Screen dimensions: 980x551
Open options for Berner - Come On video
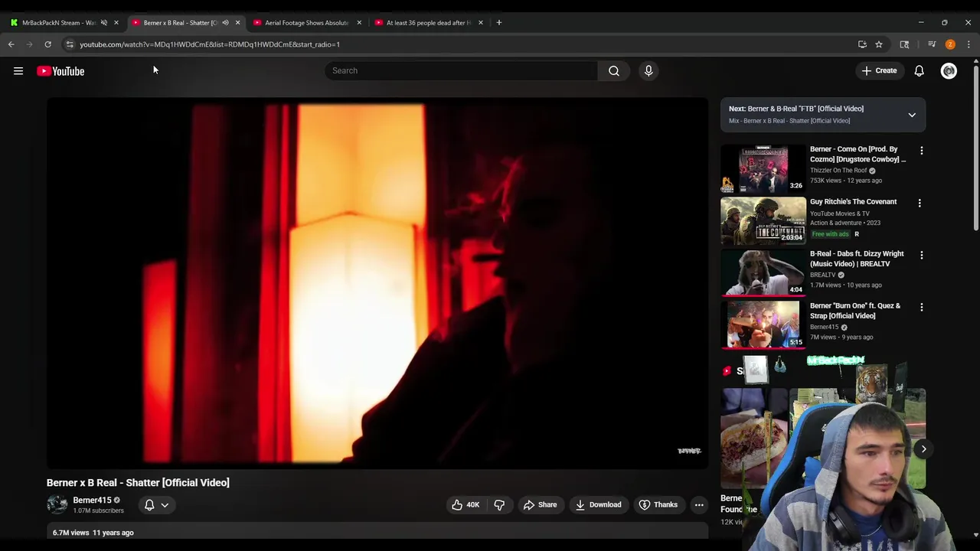pos(922,151)
